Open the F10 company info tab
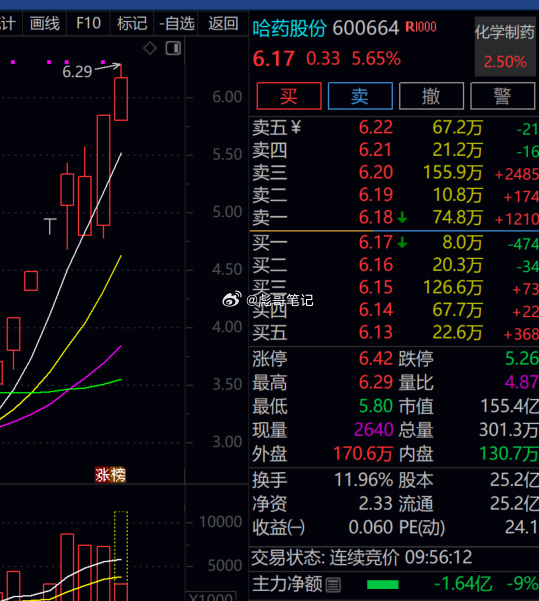Viewport: 539px width, 601px height. 89,23
